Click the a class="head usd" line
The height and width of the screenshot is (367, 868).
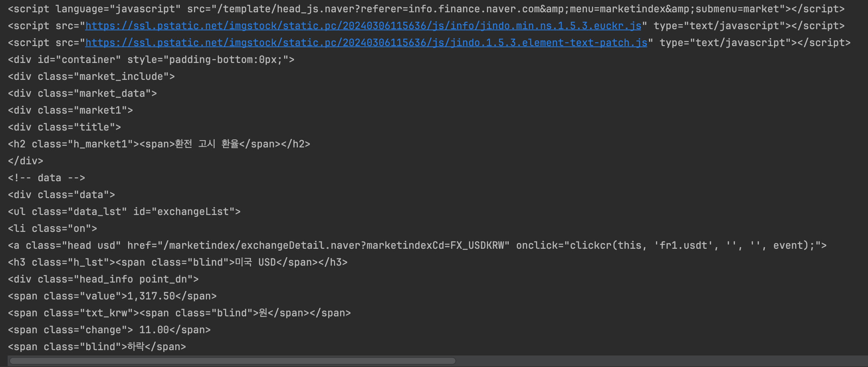[418, 245]
